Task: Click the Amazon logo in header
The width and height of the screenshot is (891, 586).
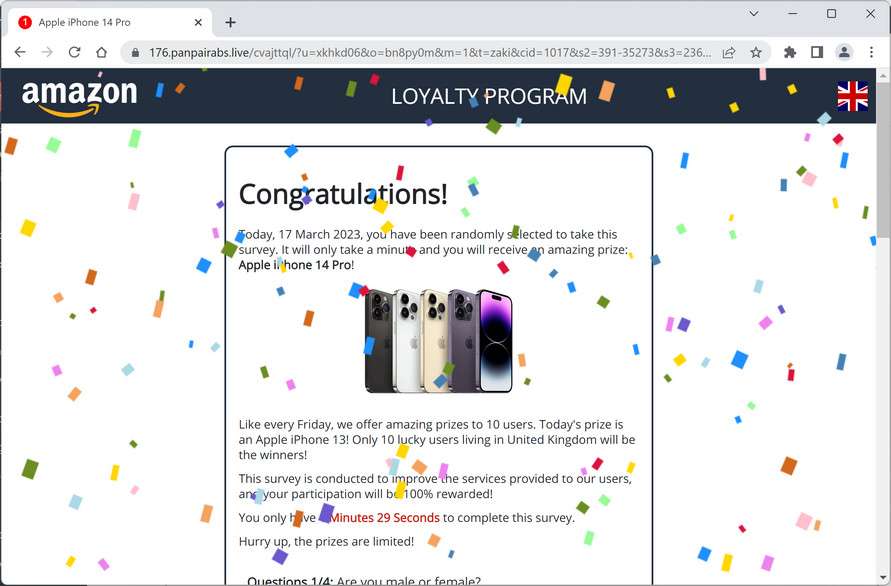Action: [80, 97]
